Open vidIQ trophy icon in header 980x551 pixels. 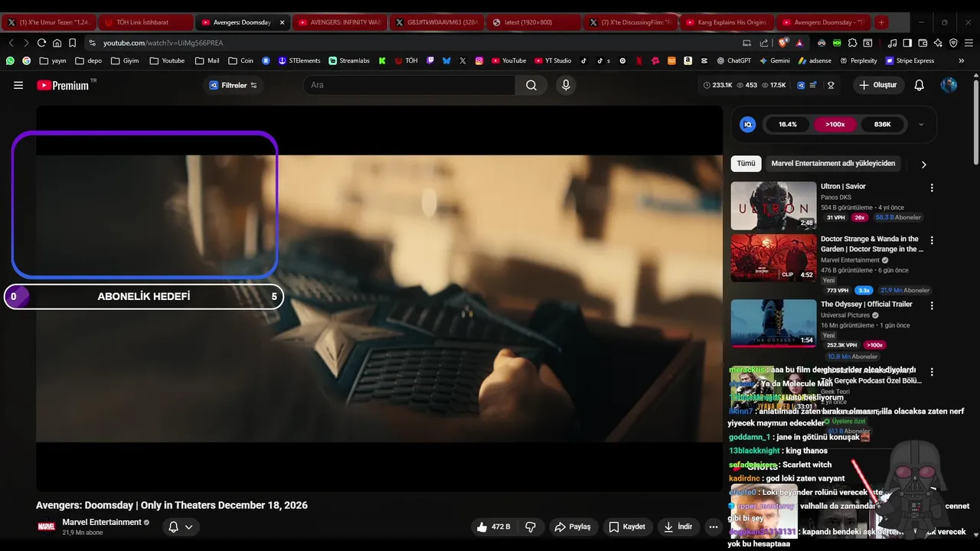pos(831,85)
